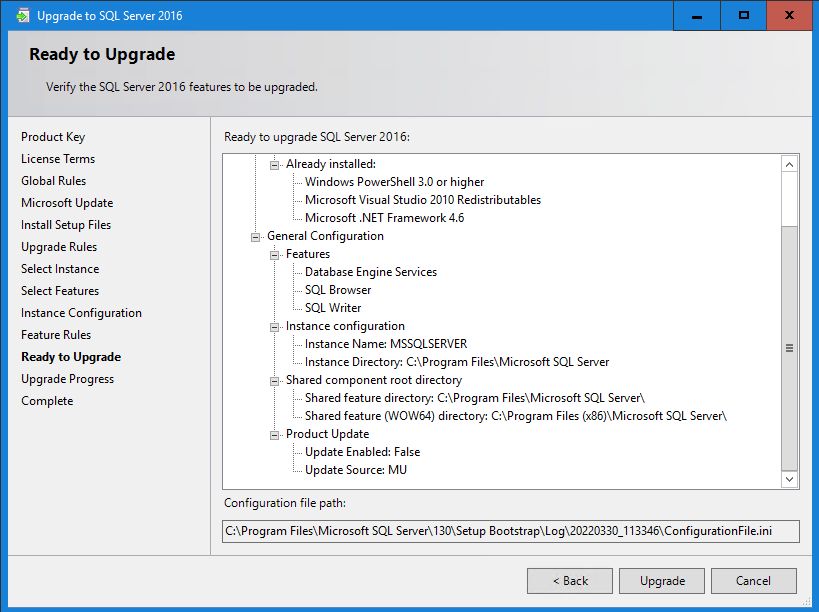819x612 pixels.
Task: Collapse Shared component root directory node
Action: pos(274,381)
